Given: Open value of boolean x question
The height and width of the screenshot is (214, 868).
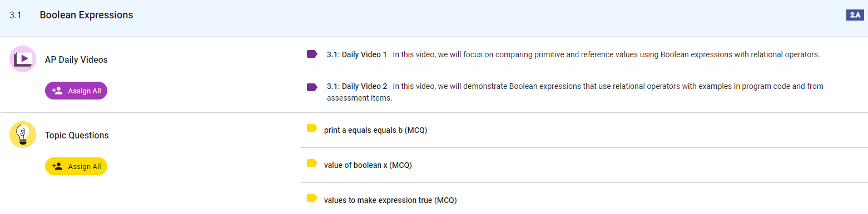Looking at the screenshot, I should [368, 165].
